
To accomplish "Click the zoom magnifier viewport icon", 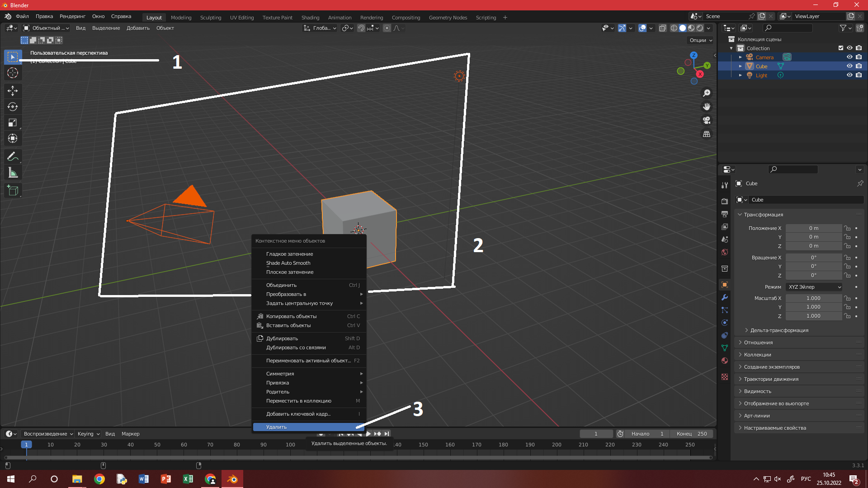I will coord(706,93).
